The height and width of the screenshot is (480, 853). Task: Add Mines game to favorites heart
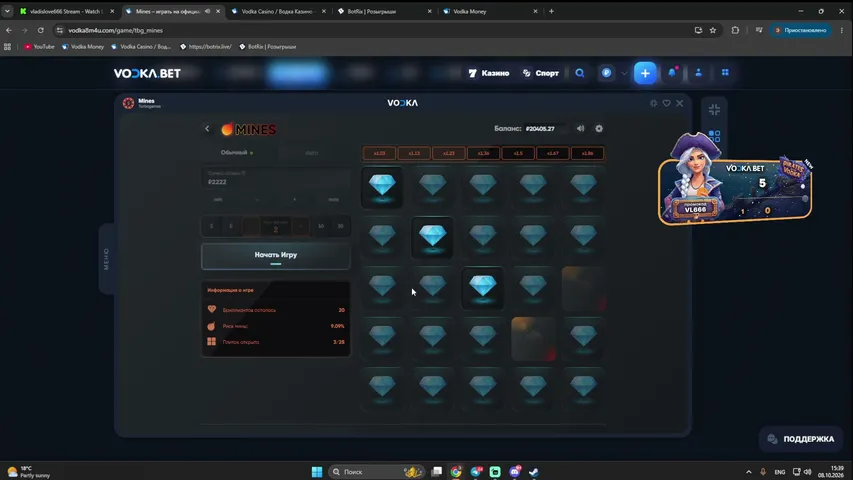666,103
